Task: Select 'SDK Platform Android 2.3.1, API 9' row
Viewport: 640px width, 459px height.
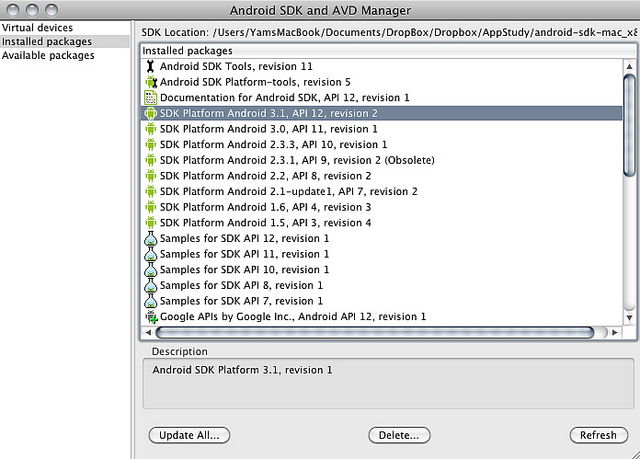Action: pyautogui.click(x=382, y=160)
